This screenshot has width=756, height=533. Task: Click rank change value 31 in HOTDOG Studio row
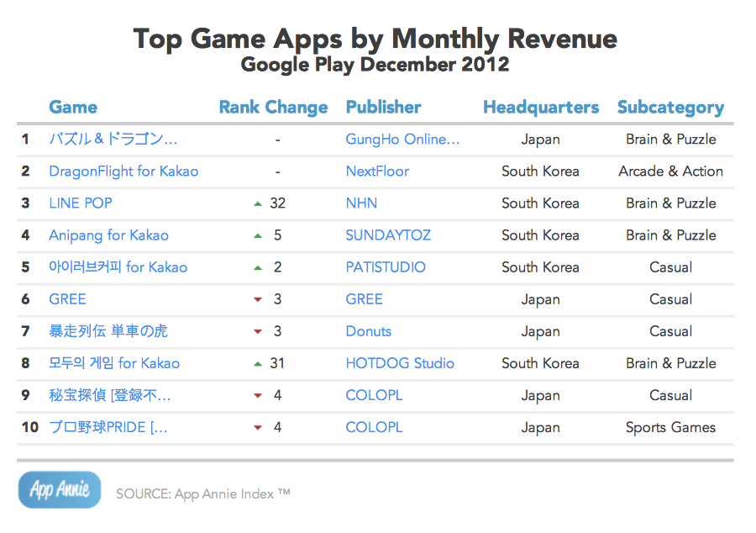point(277,362)
